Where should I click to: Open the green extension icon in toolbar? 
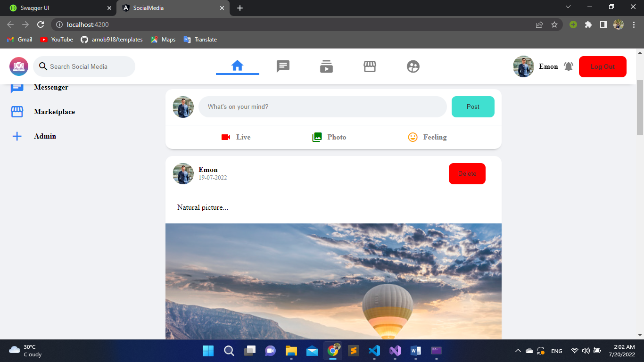[573, 25]
